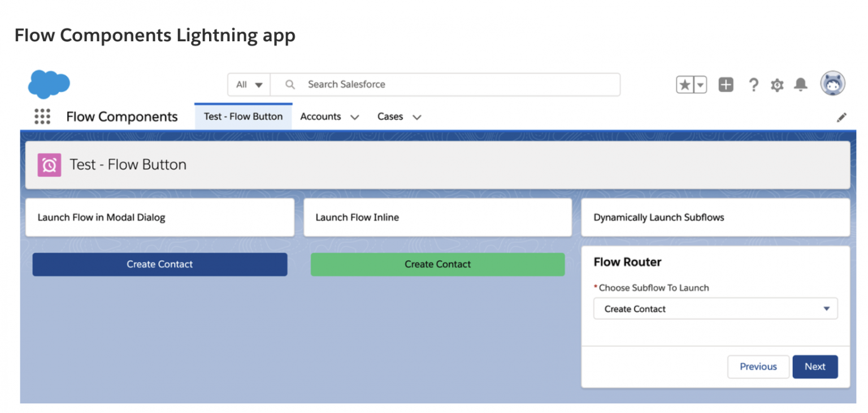Open the All search scope dropdown
This screenshot has width=868, height=413.
(x=248, y=84)
